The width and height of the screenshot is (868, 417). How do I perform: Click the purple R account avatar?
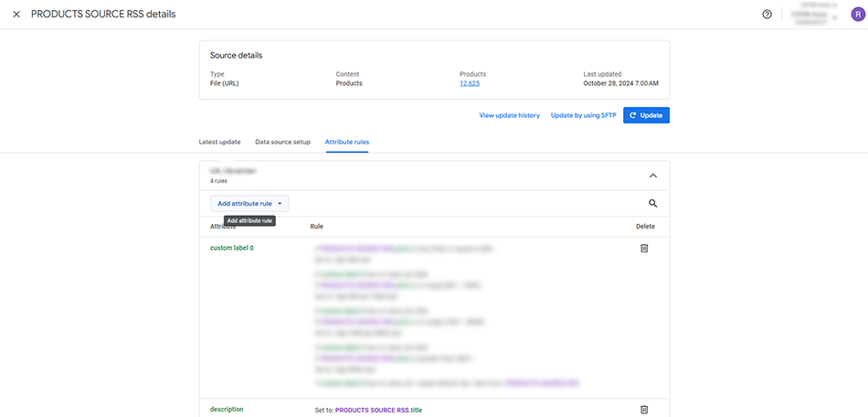pos(856,14)
